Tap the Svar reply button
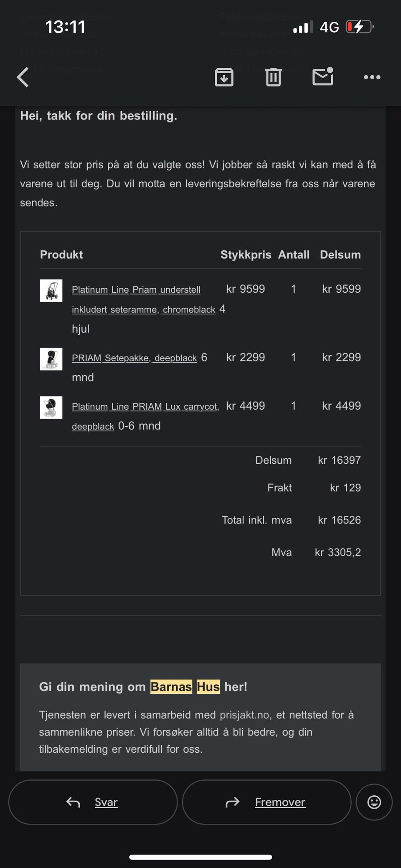Screen dimensions: 401x868 [x=93, y=802]
